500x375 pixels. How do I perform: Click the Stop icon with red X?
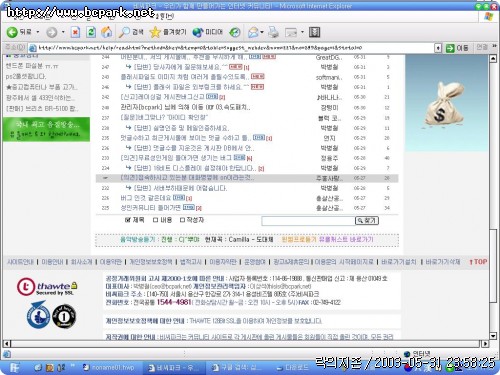75,32
